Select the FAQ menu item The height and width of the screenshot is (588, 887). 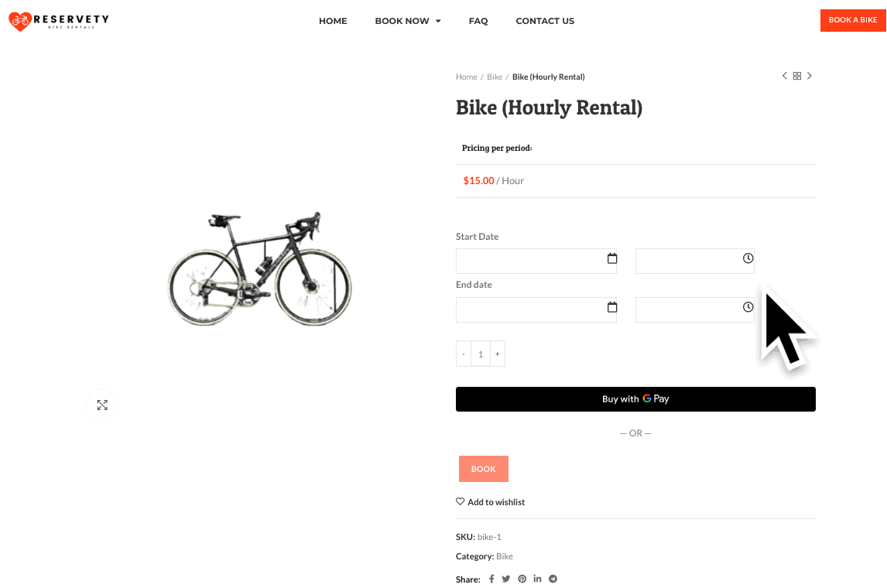tap(478, 21)
